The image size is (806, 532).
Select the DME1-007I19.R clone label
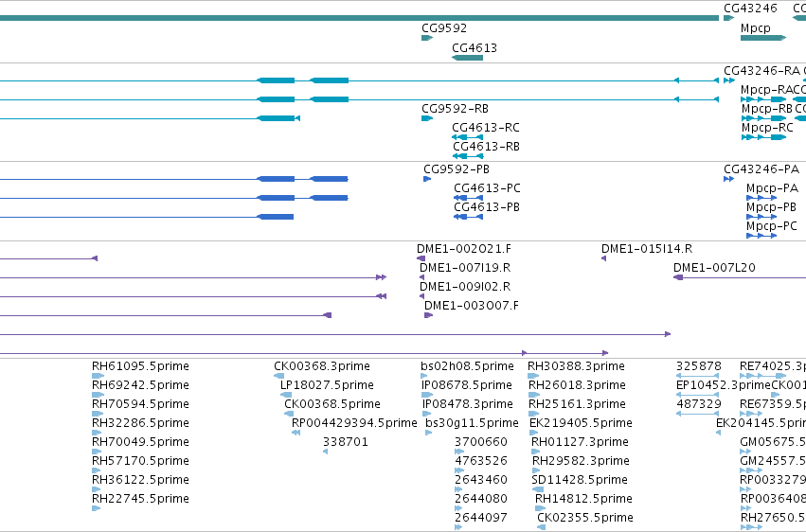[465, 268]
